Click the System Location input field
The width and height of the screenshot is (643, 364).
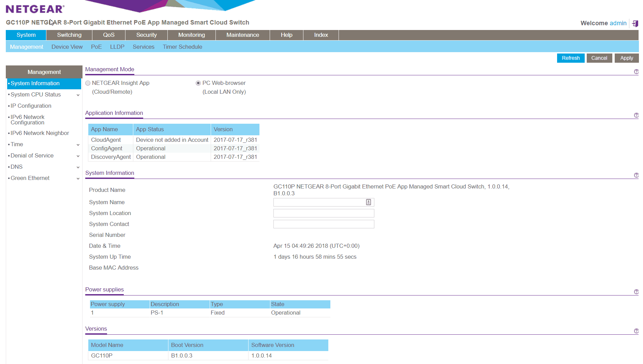(324, 213)
